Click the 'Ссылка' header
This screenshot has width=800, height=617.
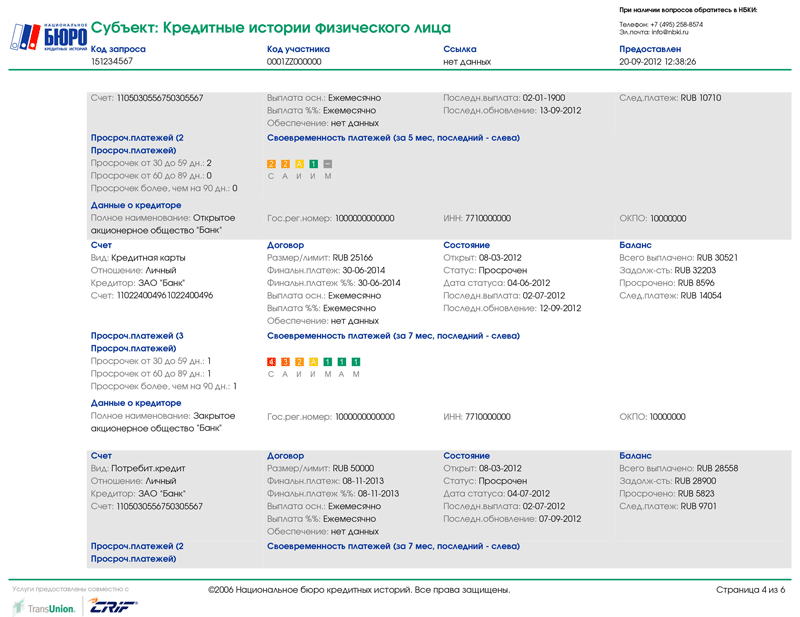(x=460, y=49)
